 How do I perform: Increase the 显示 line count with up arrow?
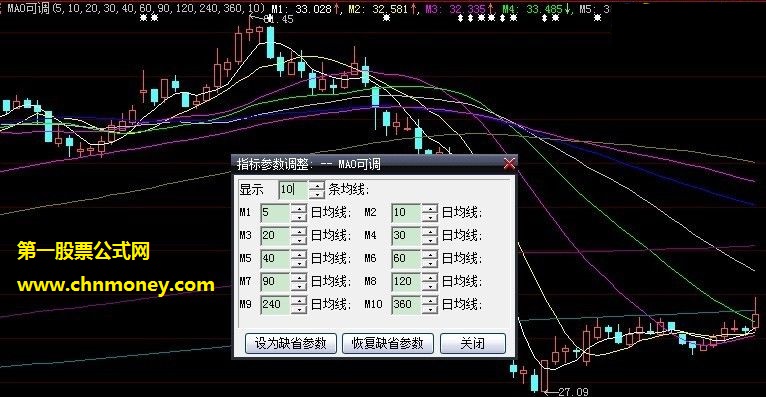(x=317, y=185)
